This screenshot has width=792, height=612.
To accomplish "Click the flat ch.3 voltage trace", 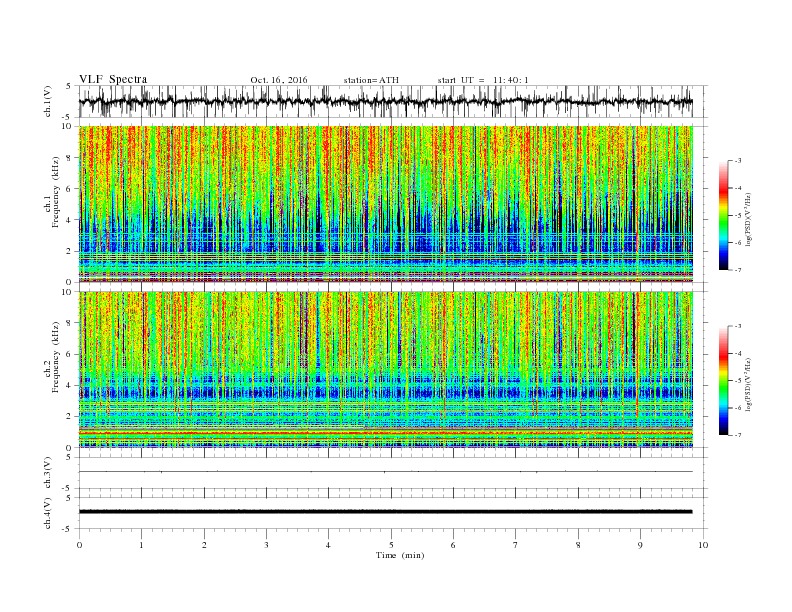I will (x=385, y=472).
